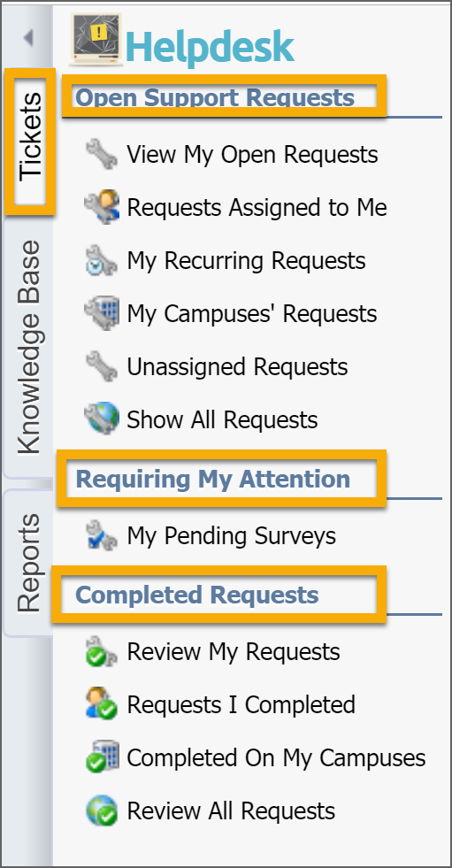The height and width of the screenshot is (868, 452).
Task: Collapse the sidebar with the left arrow
Action: pyautogui.click(x=28, y=38)
